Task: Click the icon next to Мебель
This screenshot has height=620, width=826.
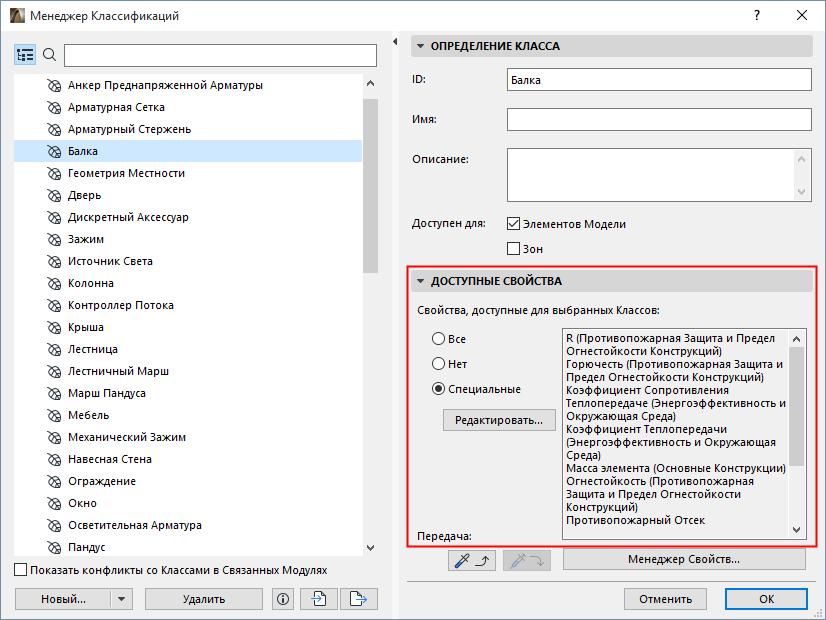Action: point(54,416)
